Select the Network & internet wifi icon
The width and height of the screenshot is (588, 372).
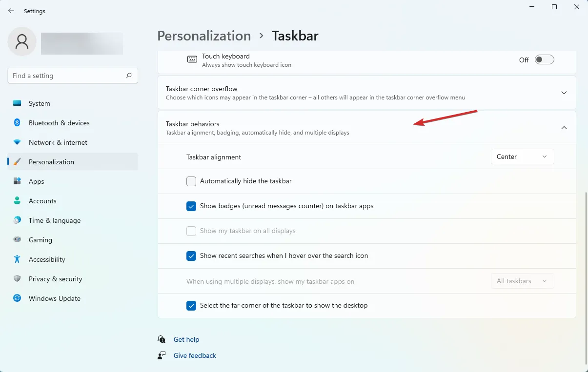pos(17,142)
